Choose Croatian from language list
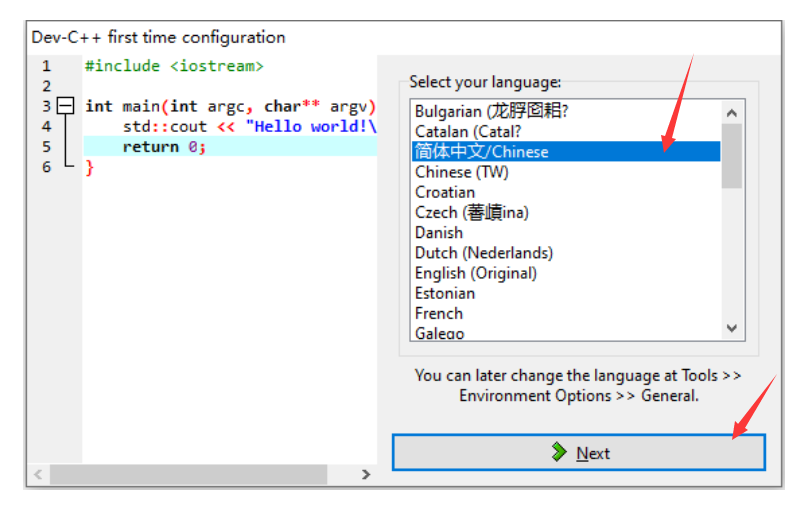The image size is (805, 512). [445, 192]
